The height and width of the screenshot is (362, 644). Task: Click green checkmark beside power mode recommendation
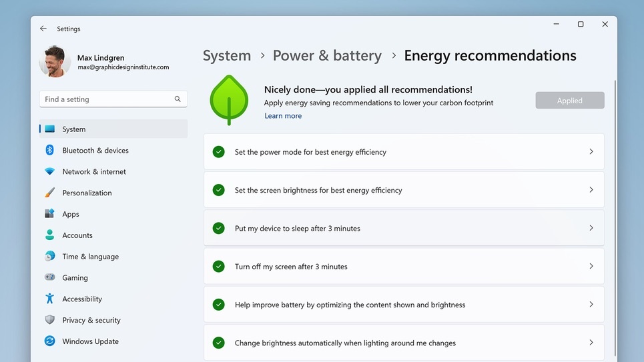[x=218, y=152]
